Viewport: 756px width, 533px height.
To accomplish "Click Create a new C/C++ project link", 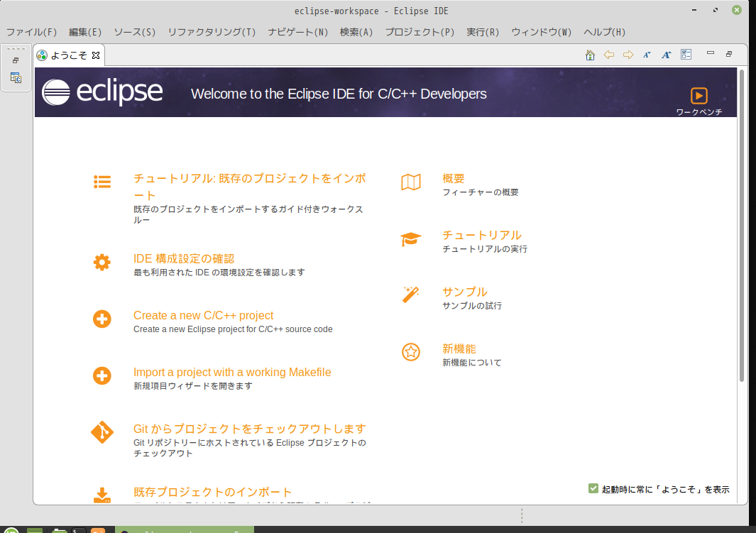I will click(203, 316).
